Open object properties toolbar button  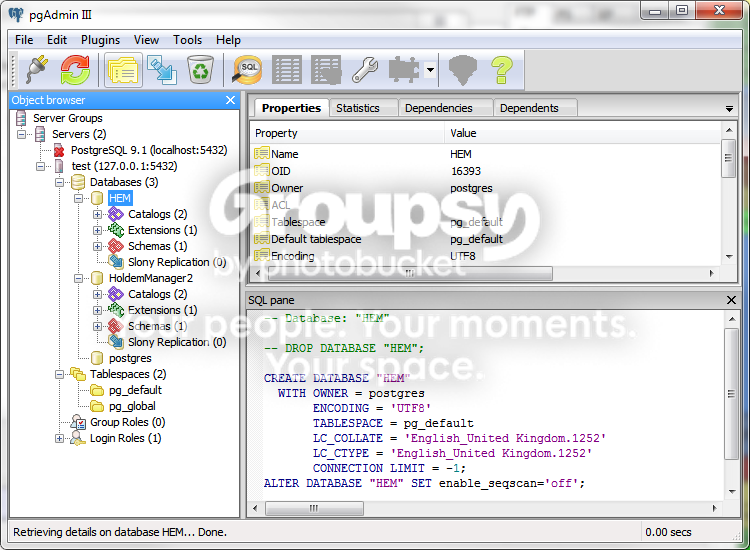(123, 70)
